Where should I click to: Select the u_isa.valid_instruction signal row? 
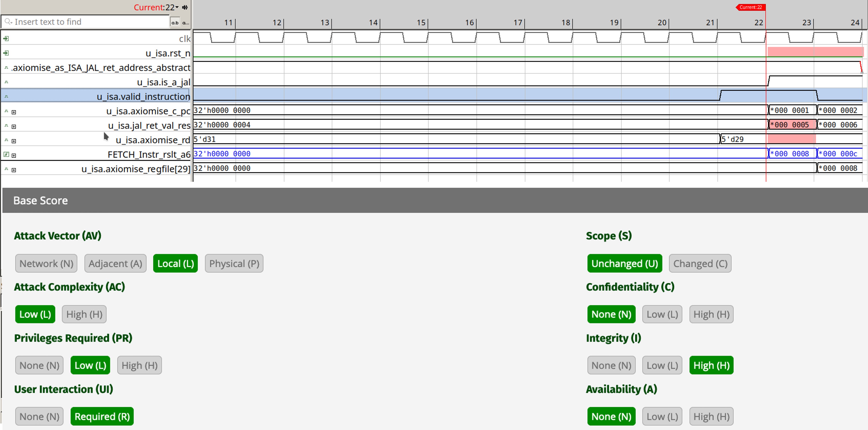coord(143,97)
